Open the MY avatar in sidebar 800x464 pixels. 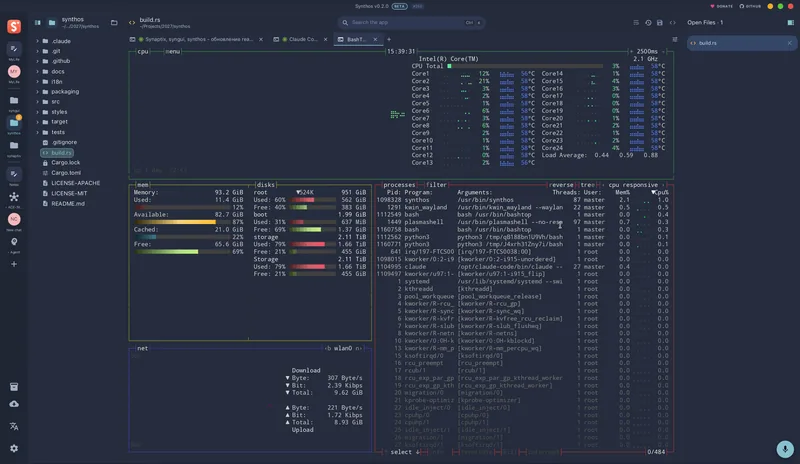pyautogui.click(x=14, y=71)
